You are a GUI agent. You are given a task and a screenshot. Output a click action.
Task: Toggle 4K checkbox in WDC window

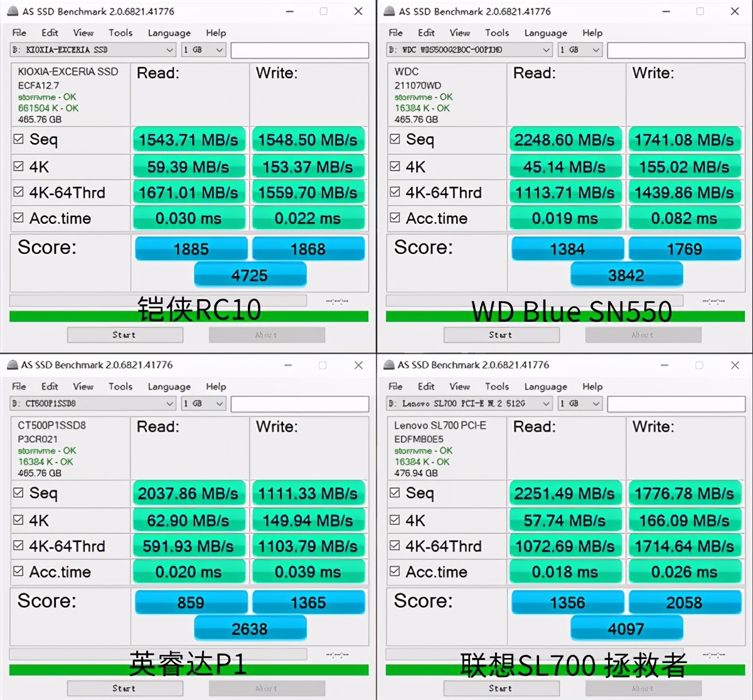pyautogui.click(x=395, y=166)
